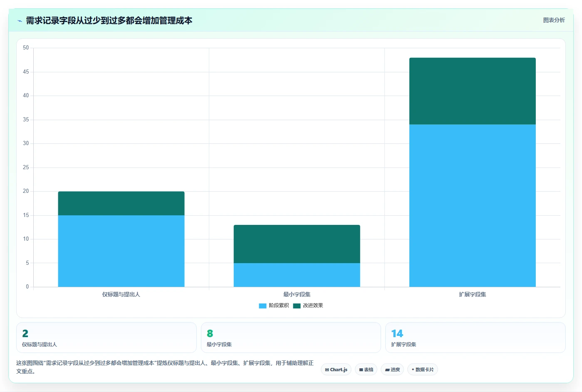
Task: Open the data card showing value 14
Action: [475, 338]
